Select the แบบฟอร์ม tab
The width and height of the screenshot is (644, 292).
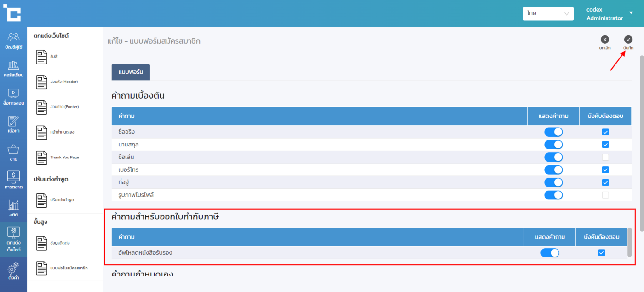click(131, 72)
